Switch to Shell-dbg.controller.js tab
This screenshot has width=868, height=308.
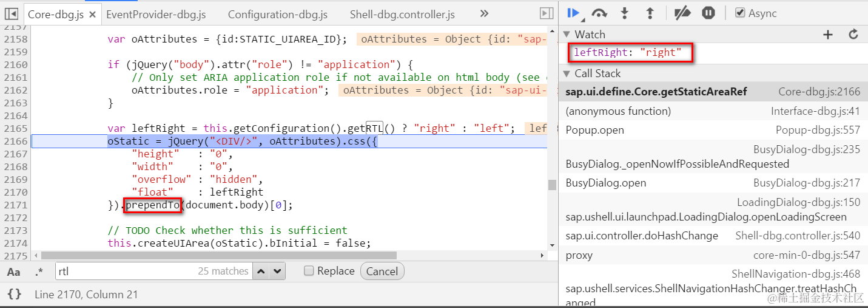click(x=402, y=14)
